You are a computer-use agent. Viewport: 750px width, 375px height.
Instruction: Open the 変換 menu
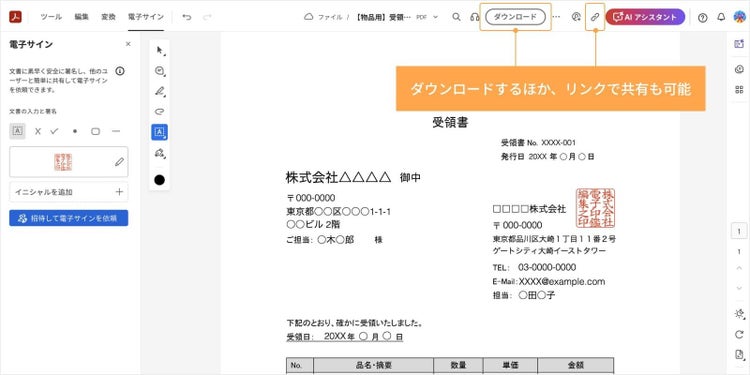pos(108,17)
